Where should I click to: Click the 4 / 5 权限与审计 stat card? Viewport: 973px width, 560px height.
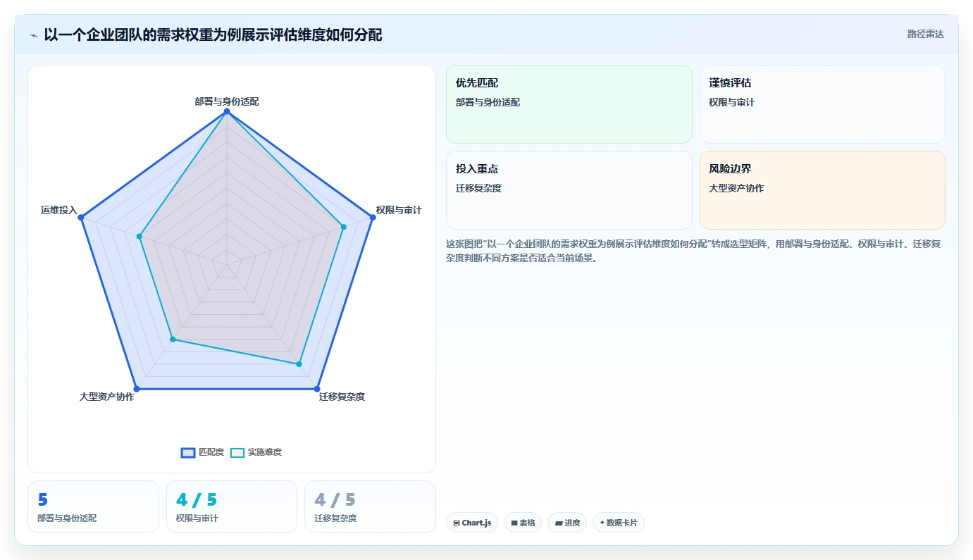(x=232, y=506)
